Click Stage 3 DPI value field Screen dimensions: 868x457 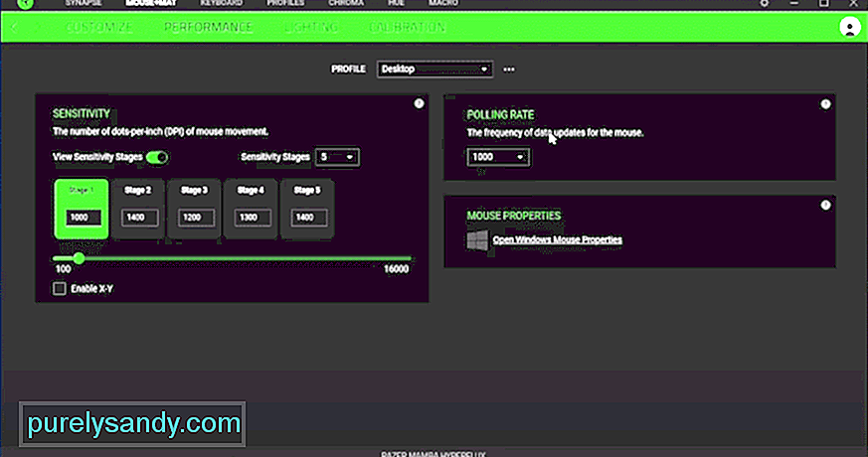tap(197, 218)
